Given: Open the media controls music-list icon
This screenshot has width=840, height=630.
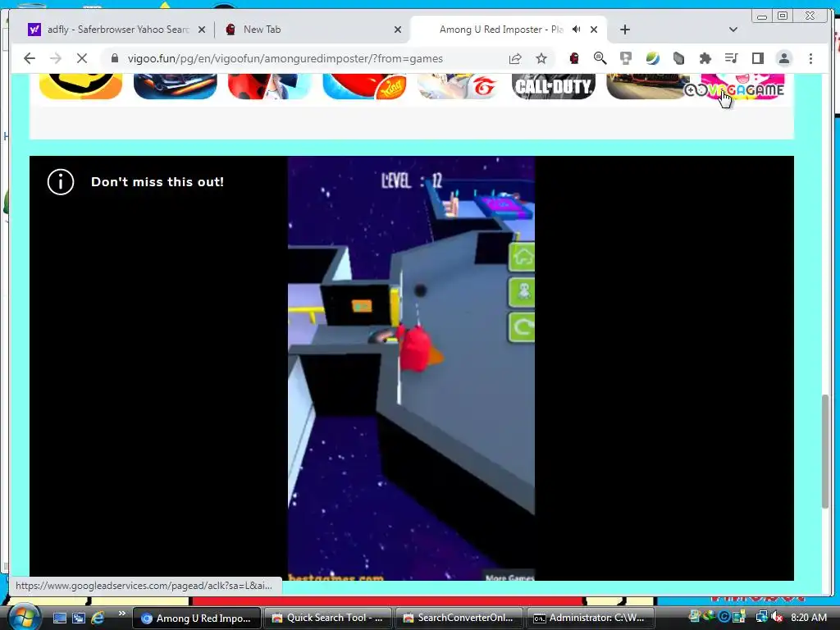Looking at the screenshot, I should 731,58.
